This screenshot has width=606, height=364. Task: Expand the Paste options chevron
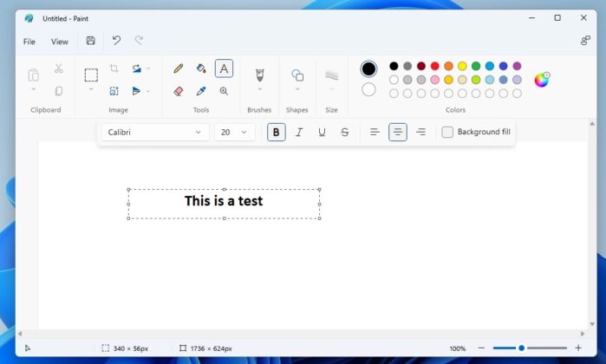point(34,89)
